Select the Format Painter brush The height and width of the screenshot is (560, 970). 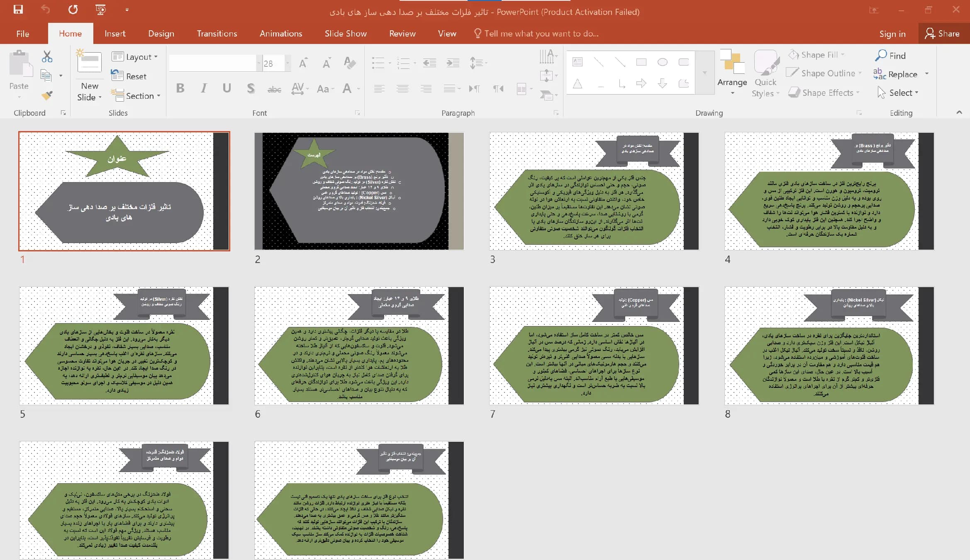click(47, 95)
